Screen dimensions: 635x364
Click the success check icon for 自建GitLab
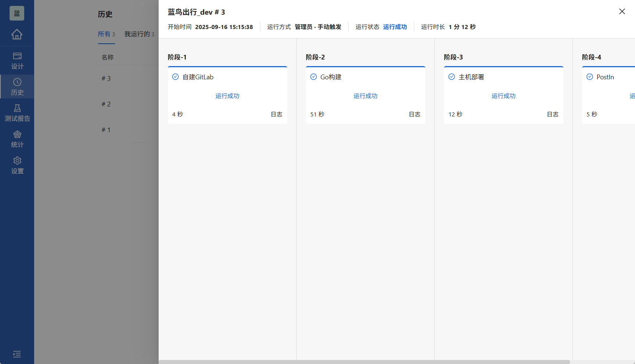coord(176,77)
